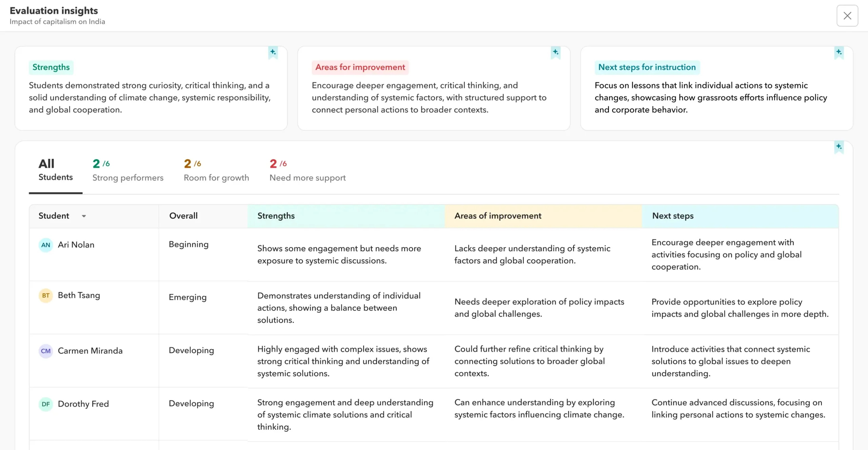Select the All Students tab
The height and width of the screenshot is (450, 868).
point(55,170)
